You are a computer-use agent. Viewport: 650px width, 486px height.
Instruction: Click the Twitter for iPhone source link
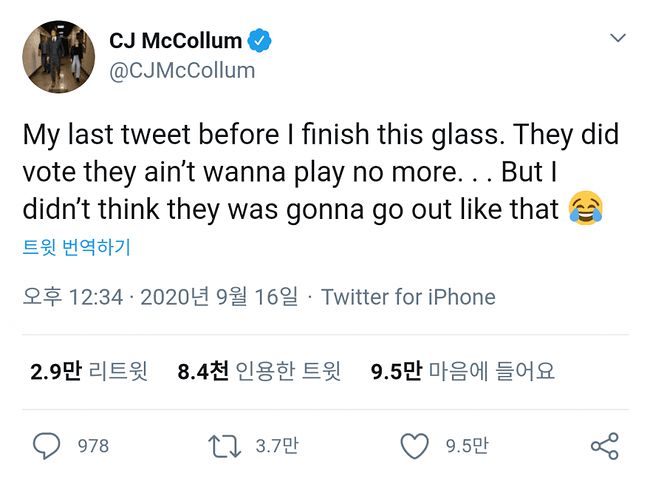coord(408,297)
